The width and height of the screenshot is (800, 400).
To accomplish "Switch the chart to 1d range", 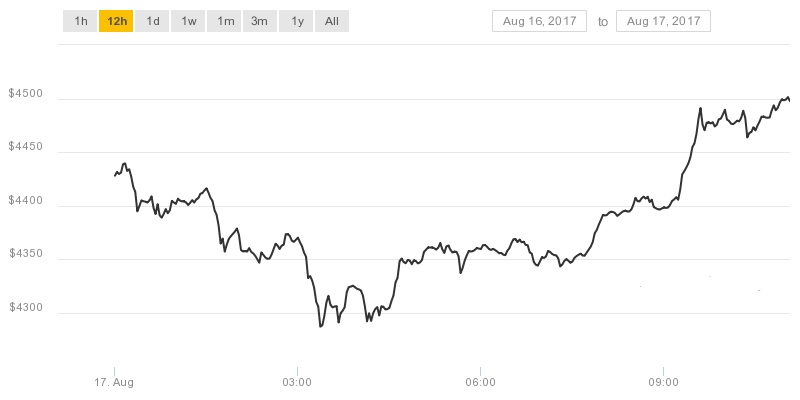I will (x=152, y=21).
